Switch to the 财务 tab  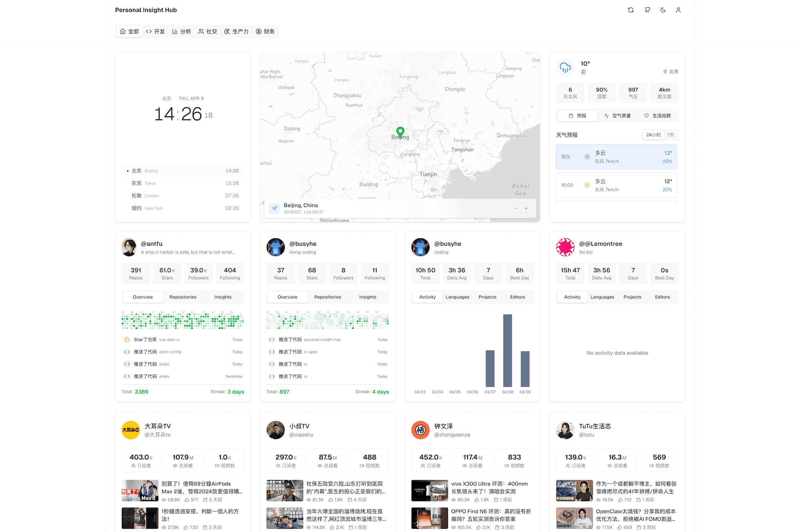pyautogui.click(x=265, y=32)
